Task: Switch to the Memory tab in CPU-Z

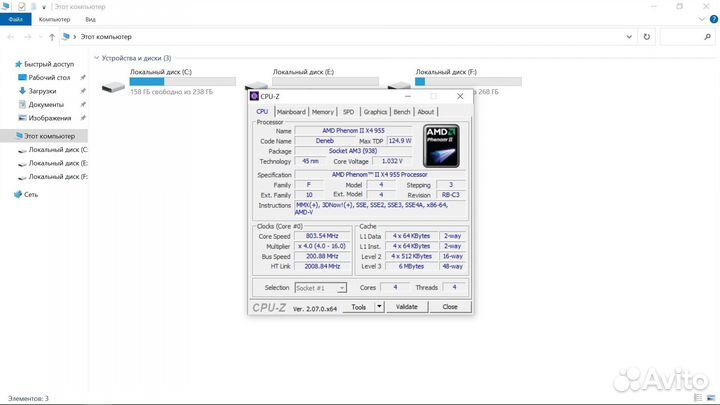Action: (x=322, y=112)
